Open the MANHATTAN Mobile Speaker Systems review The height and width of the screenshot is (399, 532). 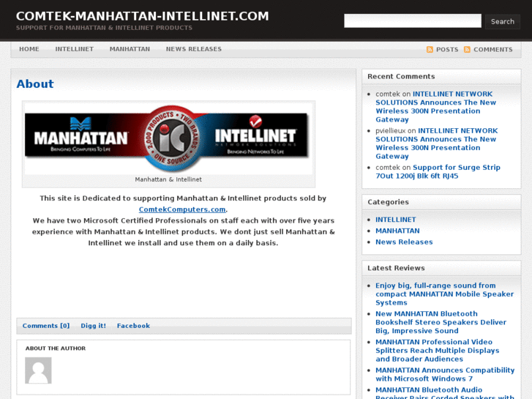coord(444,294)
